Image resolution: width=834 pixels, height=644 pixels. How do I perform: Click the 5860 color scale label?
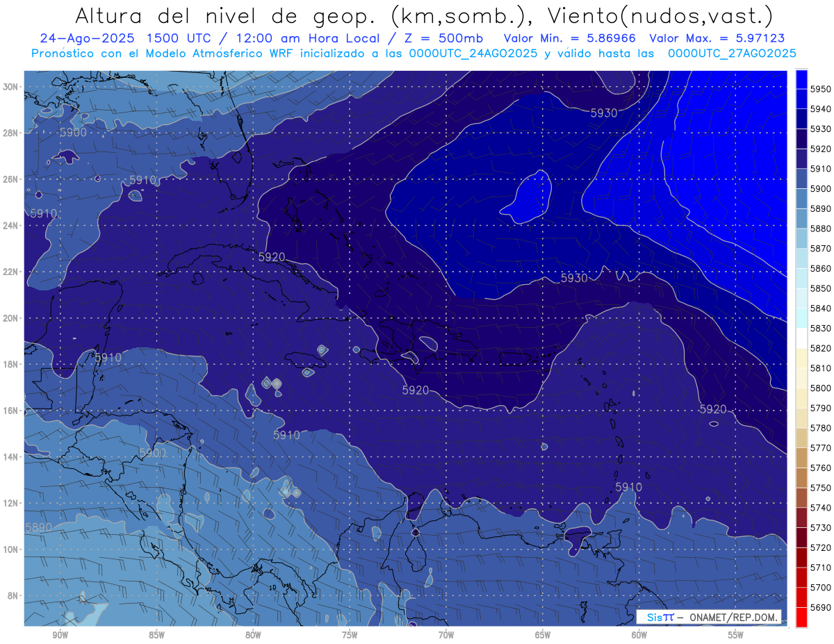click(x=821, y=268)
